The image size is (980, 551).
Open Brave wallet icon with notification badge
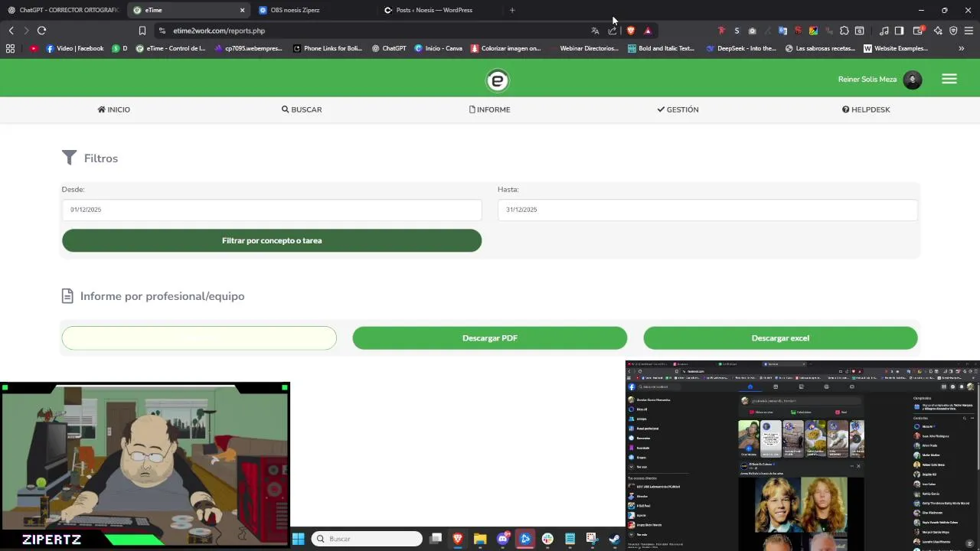pos(918,31)
